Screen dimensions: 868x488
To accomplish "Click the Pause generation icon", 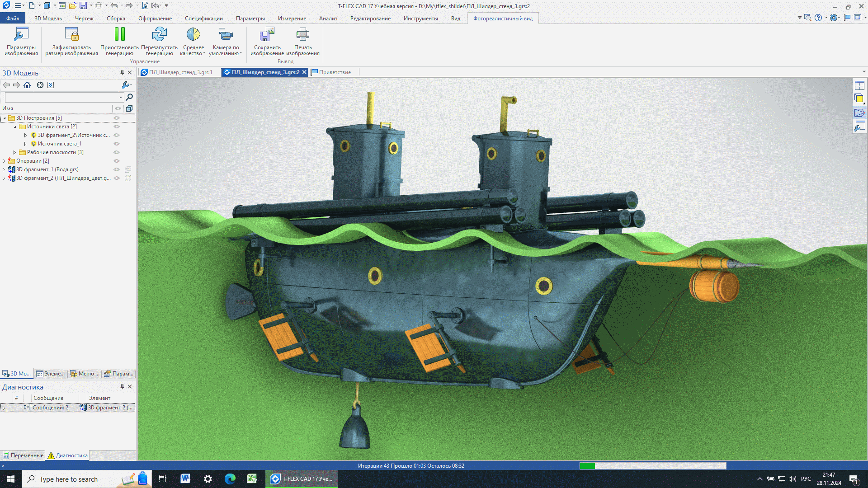I will tap(119, 35).
